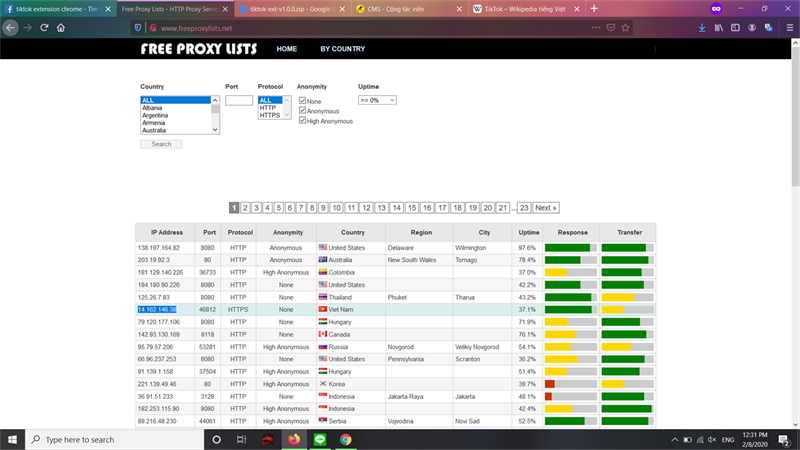Switch to the tiktok extension chrome tab
The image size is (800, 450).
[57, 9]
